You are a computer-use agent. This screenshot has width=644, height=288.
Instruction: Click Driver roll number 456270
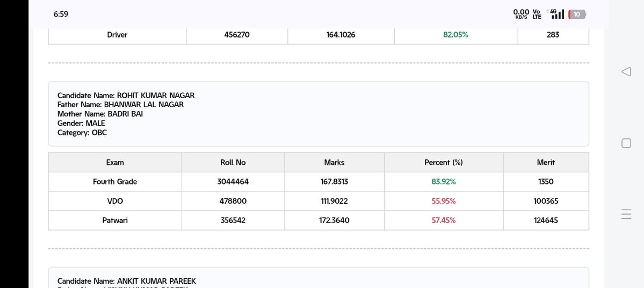point(237,35)
